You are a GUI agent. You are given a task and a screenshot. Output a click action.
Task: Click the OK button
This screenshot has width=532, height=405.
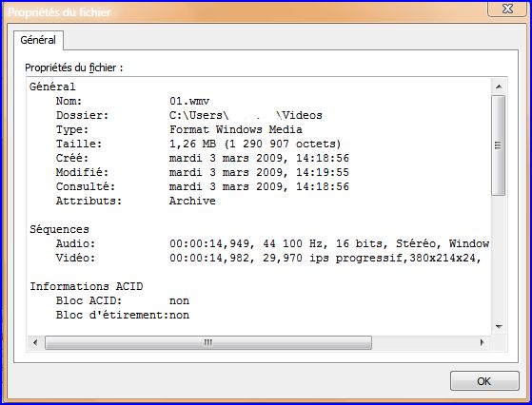[x=484, y=381]
